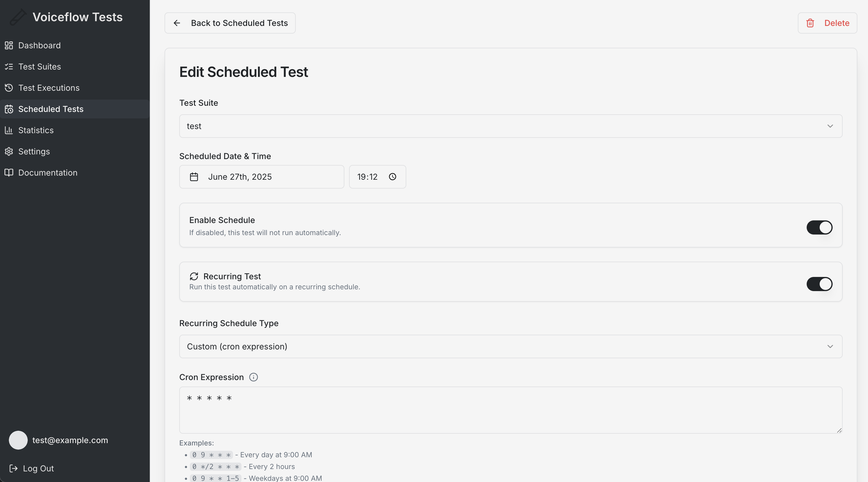This screenshot has width=868, height=482.
Task: Open the Recurring Schedule Type dropdown
Action: click(x=511, y=346)
